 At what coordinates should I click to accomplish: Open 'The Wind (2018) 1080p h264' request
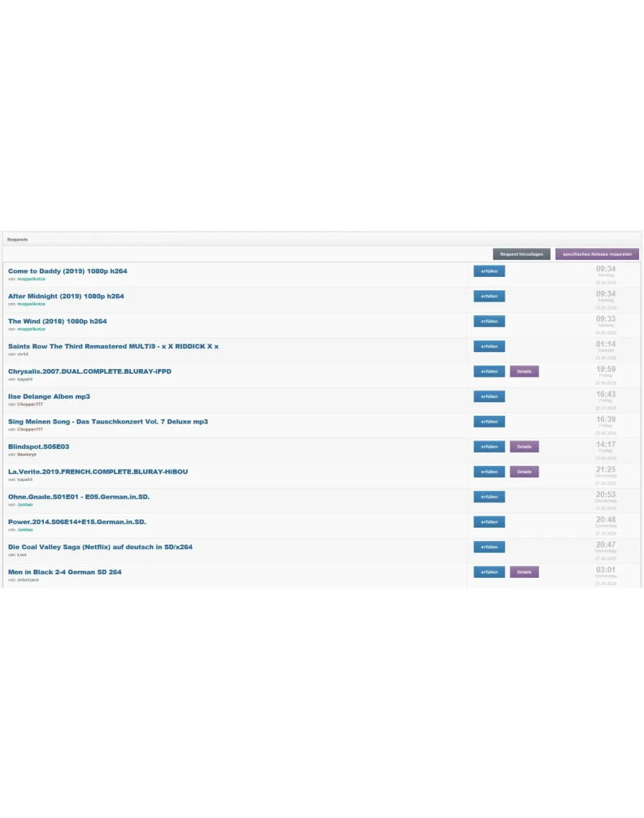pyautogui.click(x=57, y=321)
